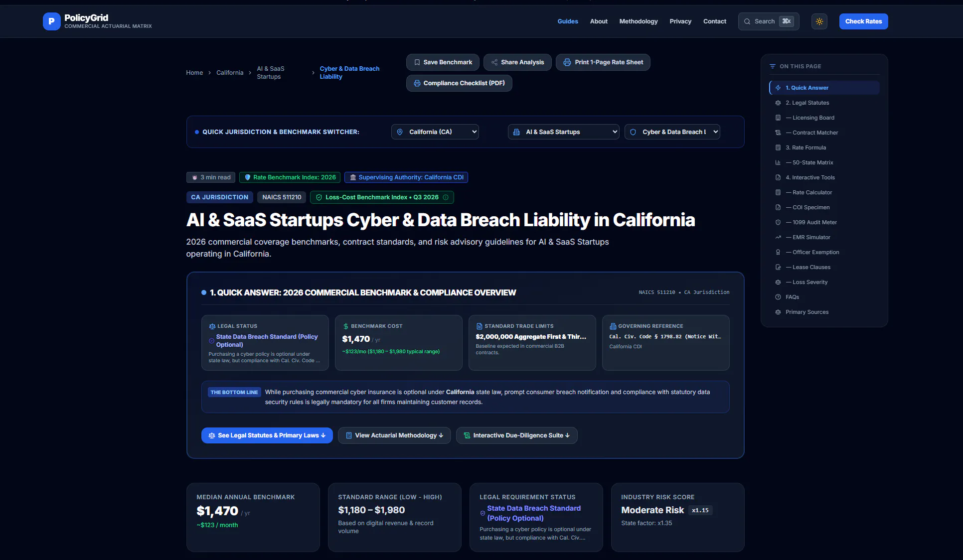Open the Guides menu item
Image resolution: width=963 pixels, height=560 pixels.
tap(568, 21)
